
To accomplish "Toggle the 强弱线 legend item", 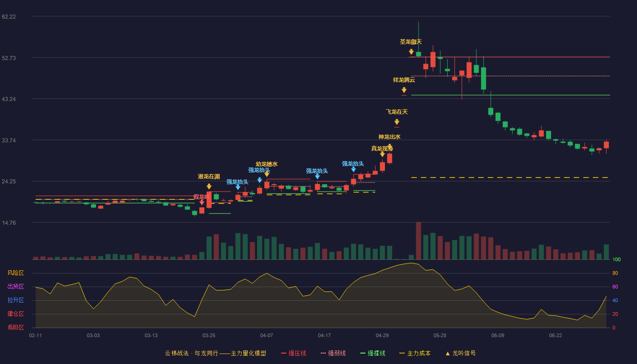I will (x=333, y=353).
